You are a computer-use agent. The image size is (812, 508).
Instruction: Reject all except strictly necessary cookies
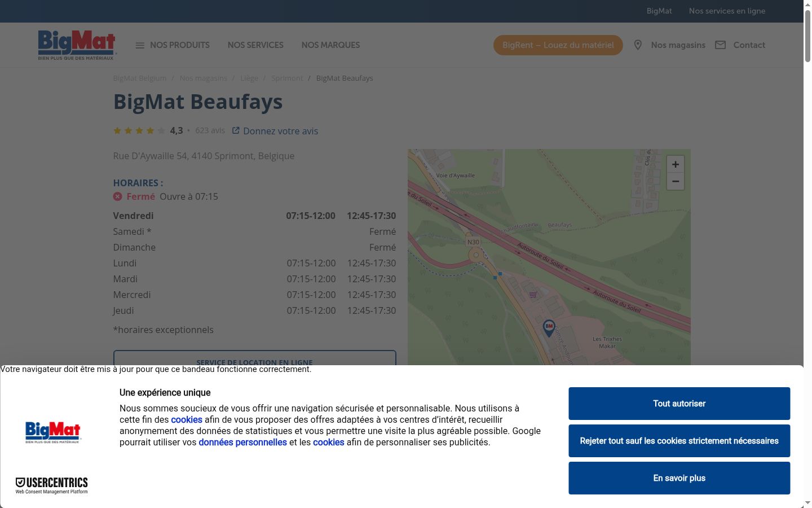[x=679, y=441]
